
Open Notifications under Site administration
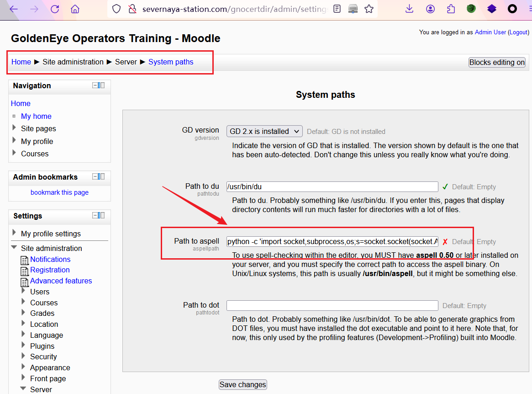tap(50, 259)
